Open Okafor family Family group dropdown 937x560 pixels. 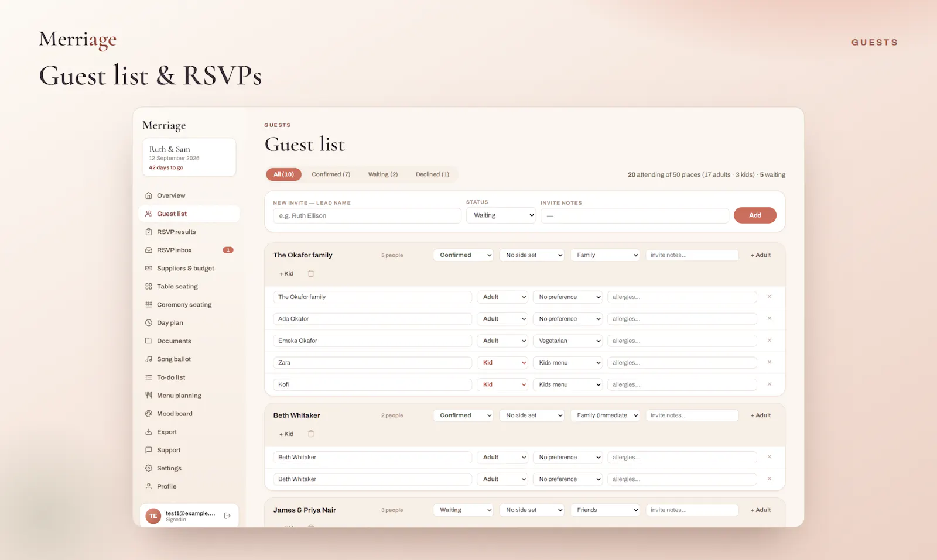point(605,255)
